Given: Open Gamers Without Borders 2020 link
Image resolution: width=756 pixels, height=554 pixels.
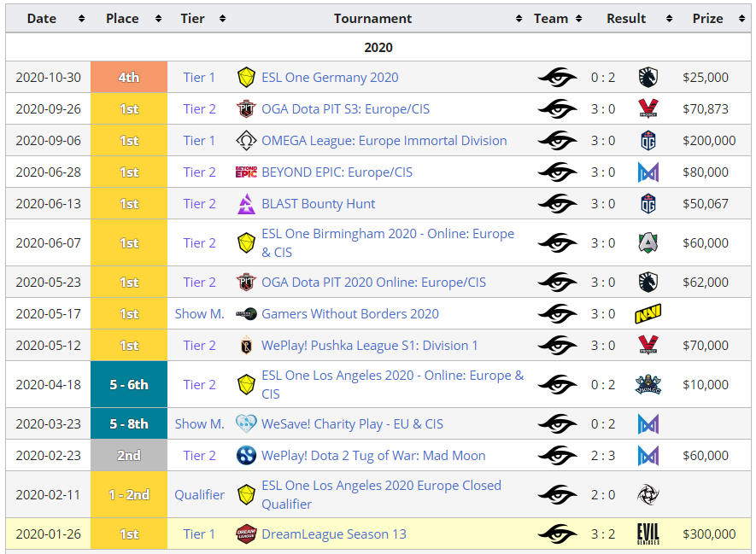Looking at the screenshot, I should (350, 314).
